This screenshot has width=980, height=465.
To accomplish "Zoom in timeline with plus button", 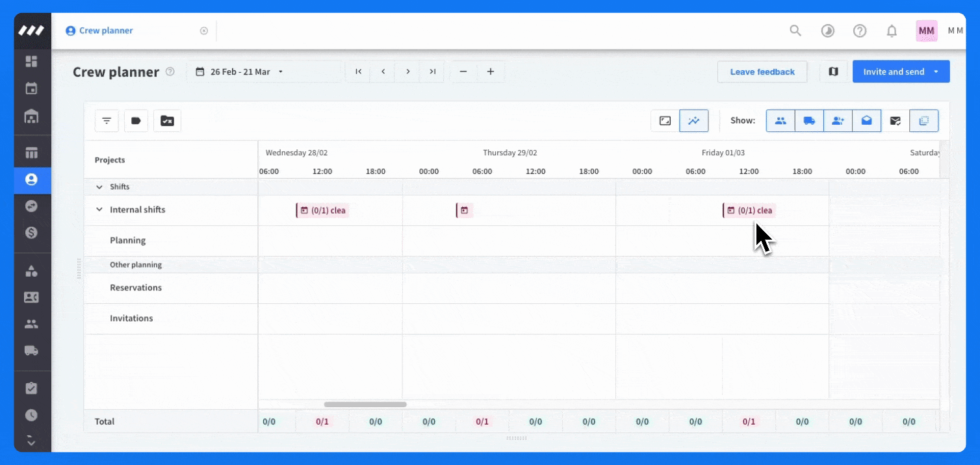I will (x=491, y=71).
